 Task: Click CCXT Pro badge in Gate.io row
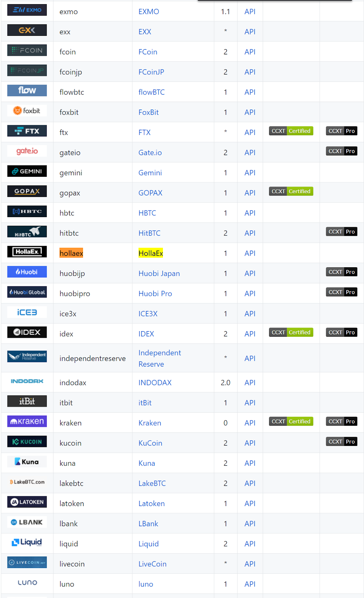pos(342,151)
